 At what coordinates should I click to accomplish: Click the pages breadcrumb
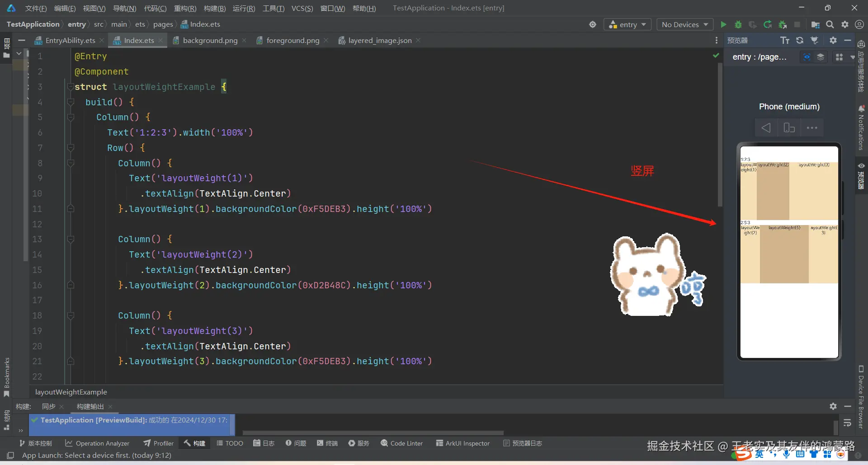tap(163, 24)
